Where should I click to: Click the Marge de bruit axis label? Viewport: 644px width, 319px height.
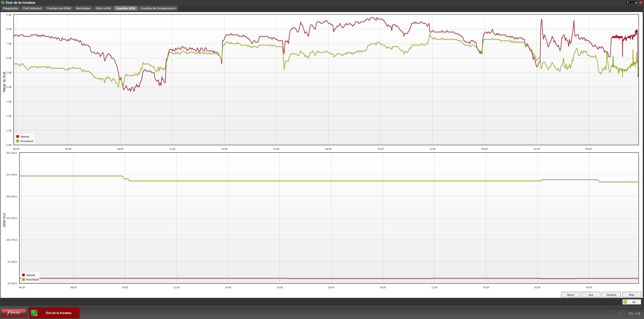tap(4, 82)
